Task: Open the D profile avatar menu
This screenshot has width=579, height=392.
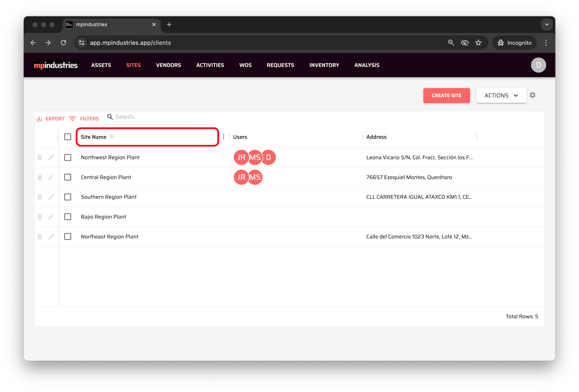Action: pos(538,65)
